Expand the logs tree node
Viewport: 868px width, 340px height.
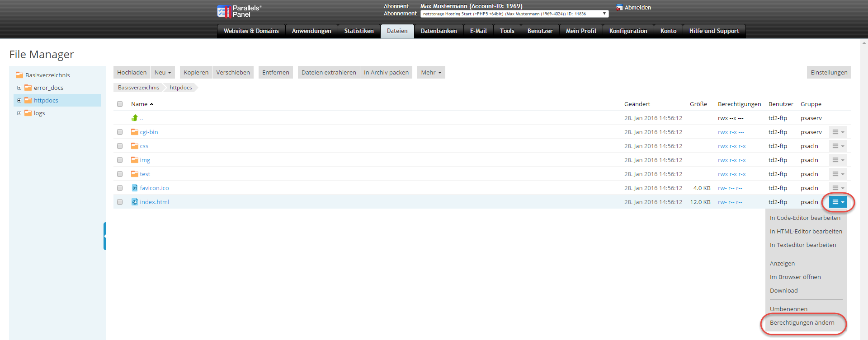(x=19, y=113)
